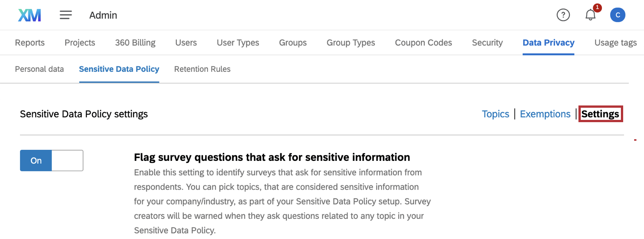Open the hamburger navigation menu
This screenshot has height=239, width=644.
[66, 15]
